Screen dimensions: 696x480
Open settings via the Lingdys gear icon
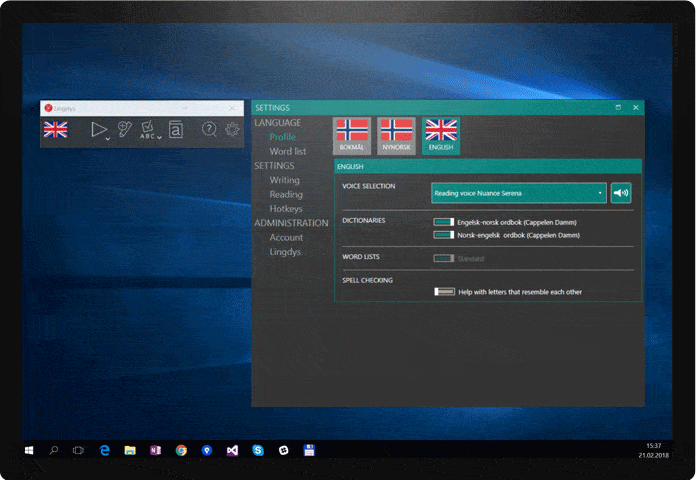[232, 129]
